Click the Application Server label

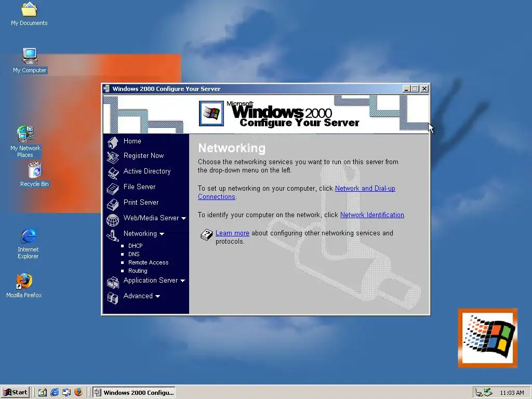coord(151,281)
